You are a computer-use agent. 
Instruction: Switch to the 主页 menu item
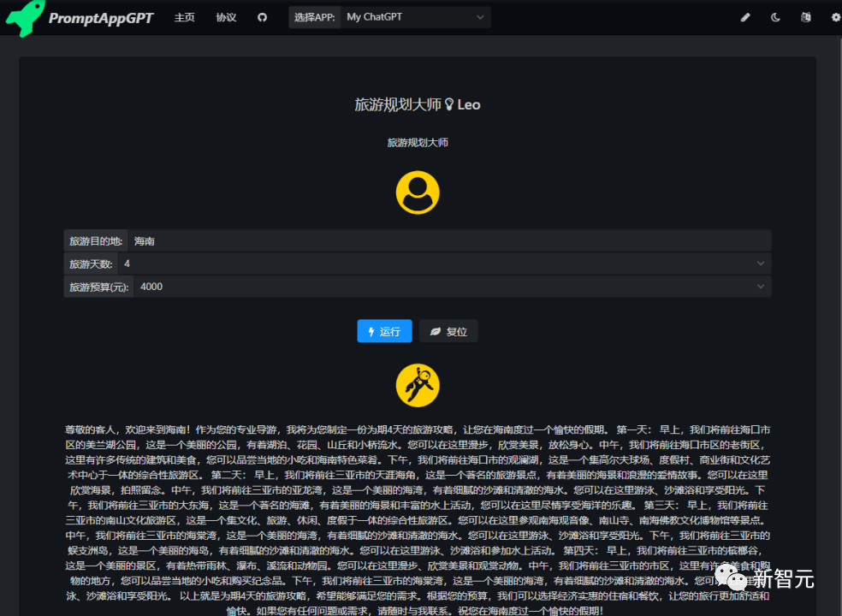(185, 16)
